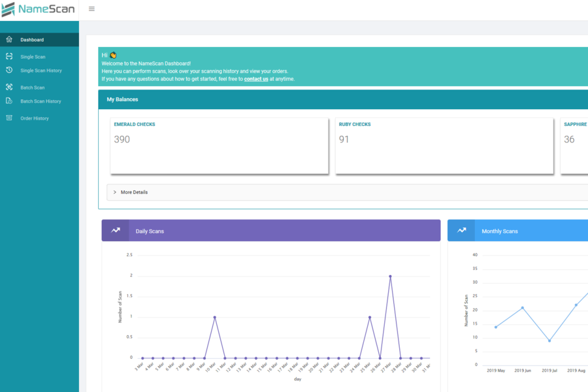Click the Batch Scan icon
This screenshot has width=588, height=392.
[x=8, y=87]
